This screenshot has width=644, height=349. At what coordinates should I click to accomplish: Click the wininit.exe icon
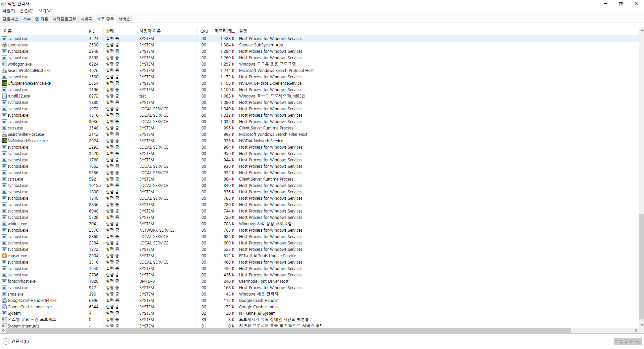(4, 224)
